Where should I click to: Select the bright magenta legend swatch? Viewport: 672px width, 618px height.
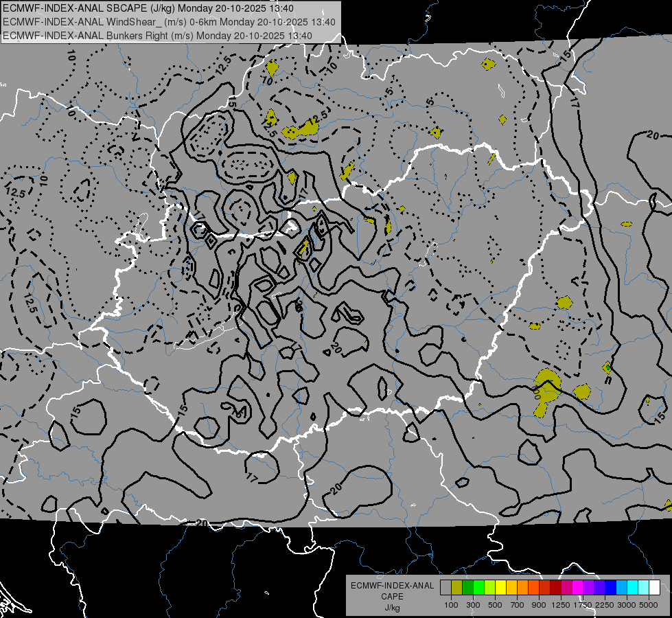pyautogui.click(x=578, y=588)
